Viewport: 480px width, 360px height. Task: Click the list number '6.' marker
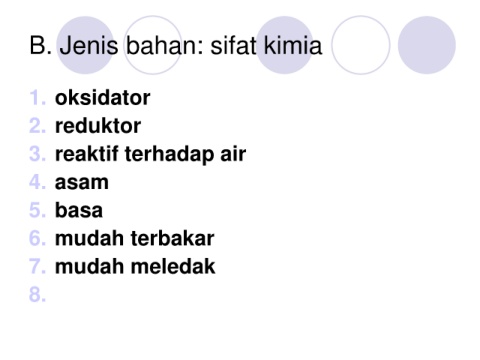point(37,238)
